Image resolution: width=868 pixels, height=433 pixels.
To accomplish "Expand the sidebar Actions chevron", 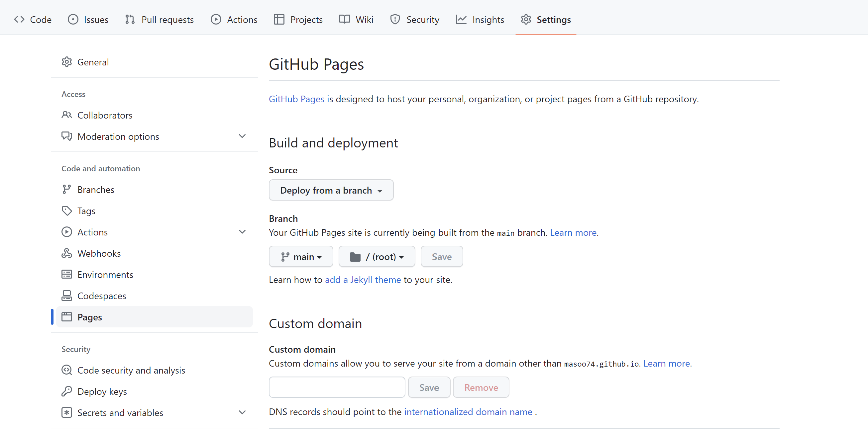I will [x=242, y=232].
